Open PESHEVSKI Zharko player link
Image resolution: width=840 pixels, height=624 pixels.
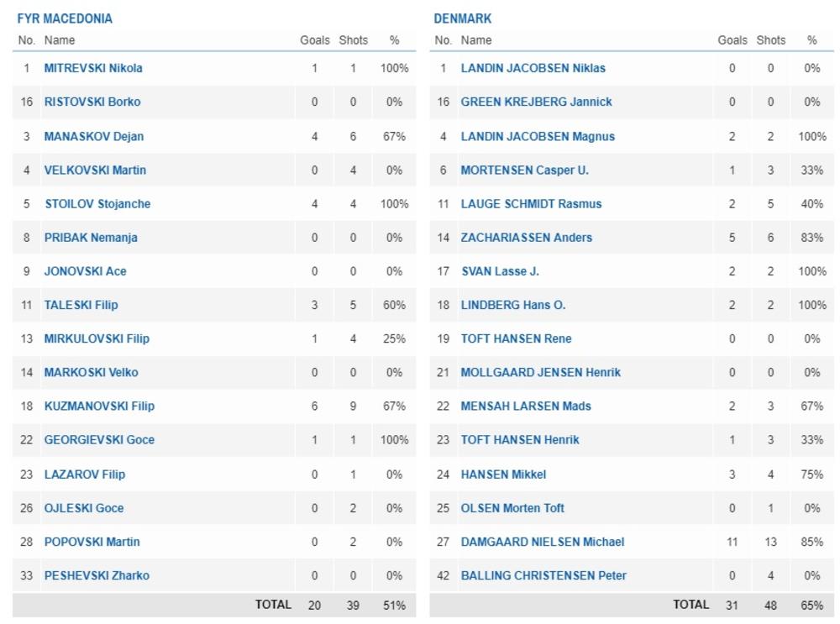97,575
